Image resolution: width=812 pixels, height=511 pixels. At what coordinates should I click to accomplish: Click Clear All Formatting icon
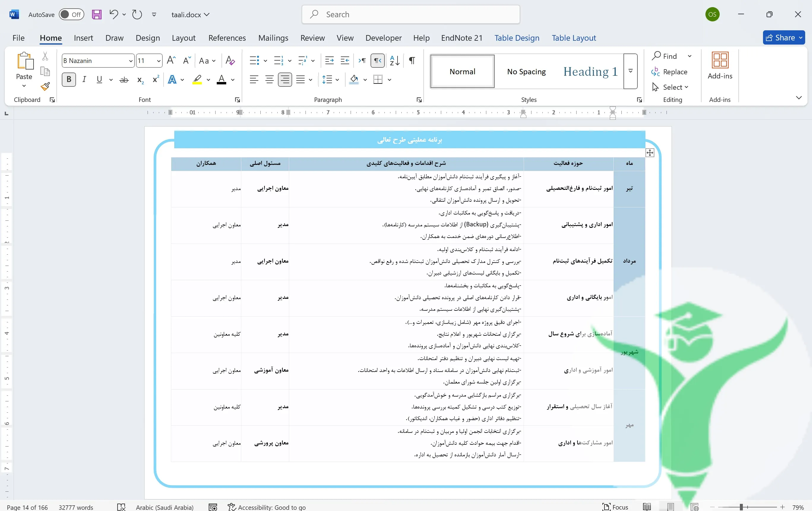click(230, 61)
